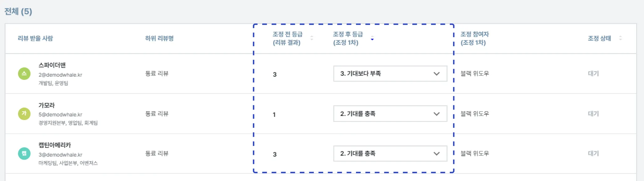Viewport: 644px width, 181px height.
Task: Click the 조정 참여자 column header
Action: click(475, 38)
